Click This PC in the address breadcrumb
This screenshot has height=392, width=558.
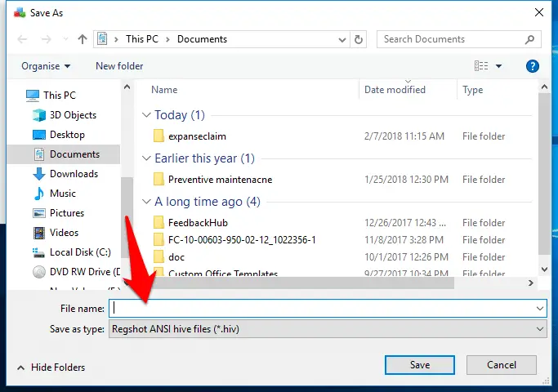click(x=142, y=39)
